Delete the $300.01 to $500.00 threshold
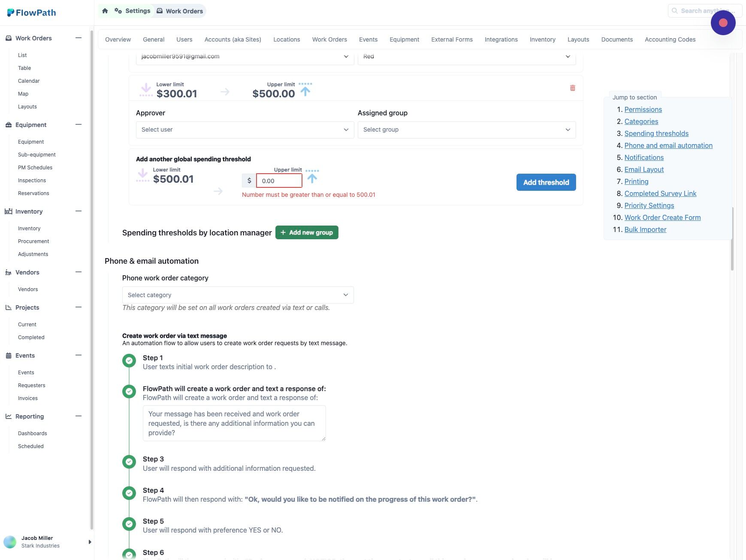 pos(572,88)
